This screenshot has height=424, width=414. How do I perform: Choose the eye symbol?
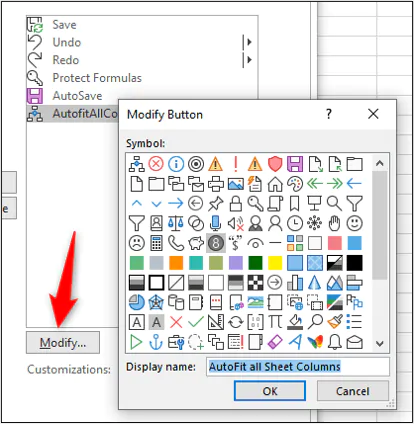[255, 243]
